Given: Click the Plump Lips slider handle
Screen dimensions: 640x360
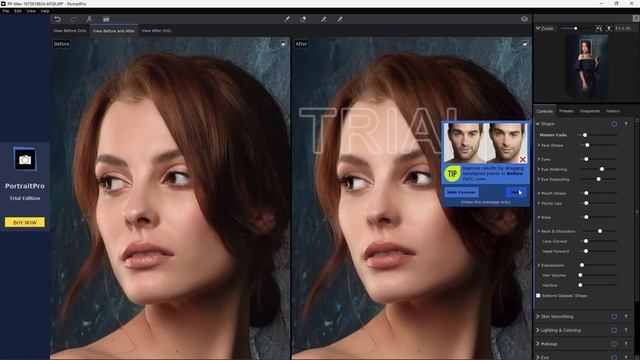Looking at the screenshot, I should tap(587, 203).
